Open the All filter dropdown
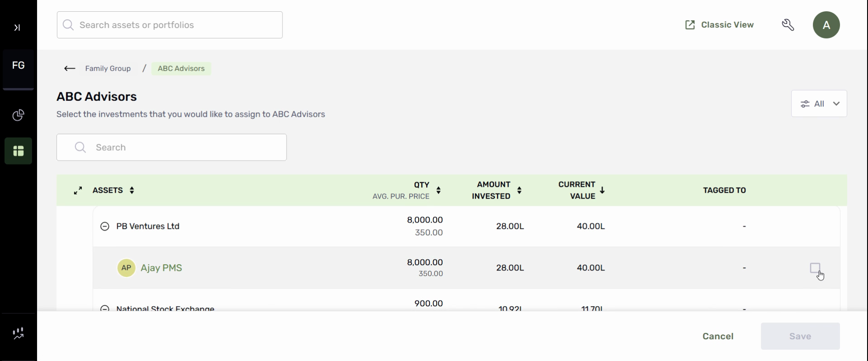868x361 pixels. click(819, 104)
